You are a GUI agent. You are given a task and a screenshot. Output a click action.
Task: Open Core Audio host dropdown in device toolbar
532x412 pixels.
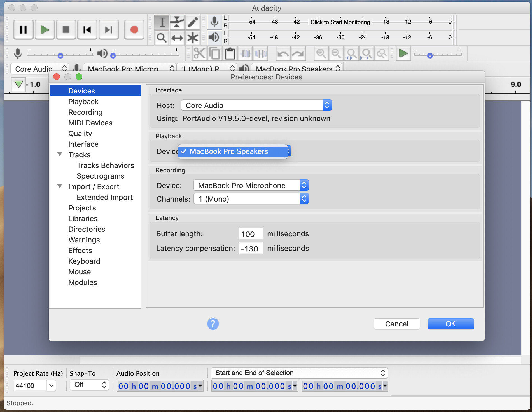[x=40, y=68]
